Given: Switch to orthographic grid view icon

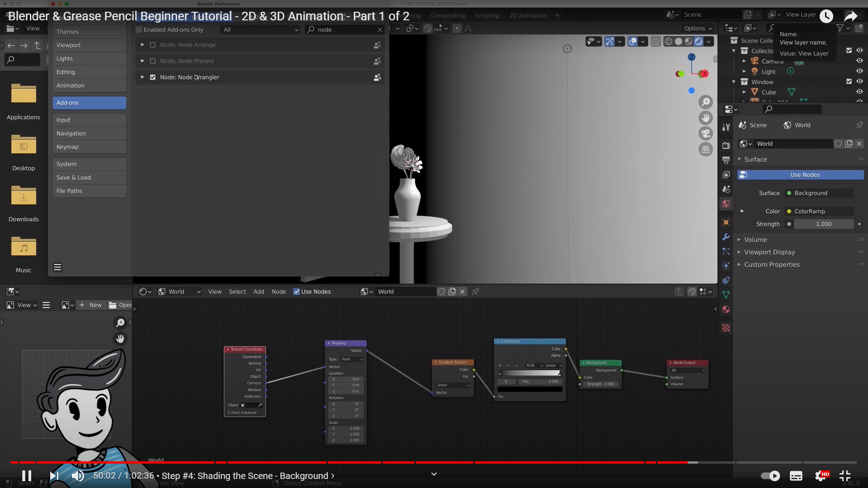Looking at the screenshot, I should tap(705, 150).
